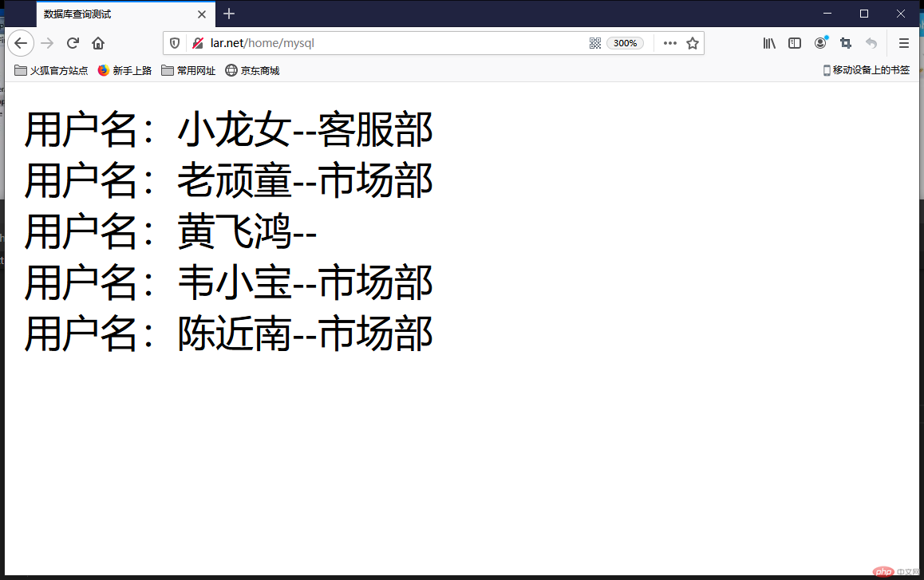
Task: Open the page actions three-dot menu
Action: [670, 43]
